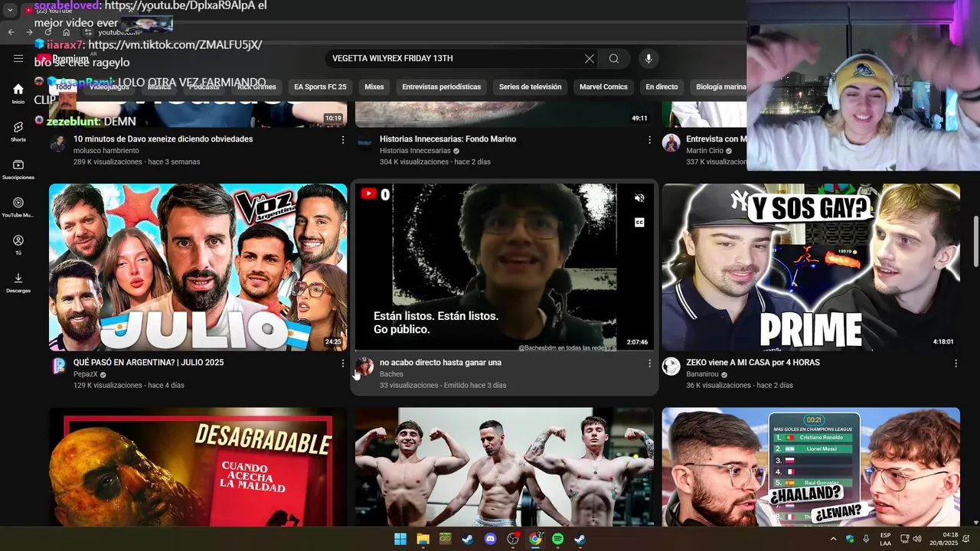
Task: Show hidden system tray icons
Action: (833, 539)
